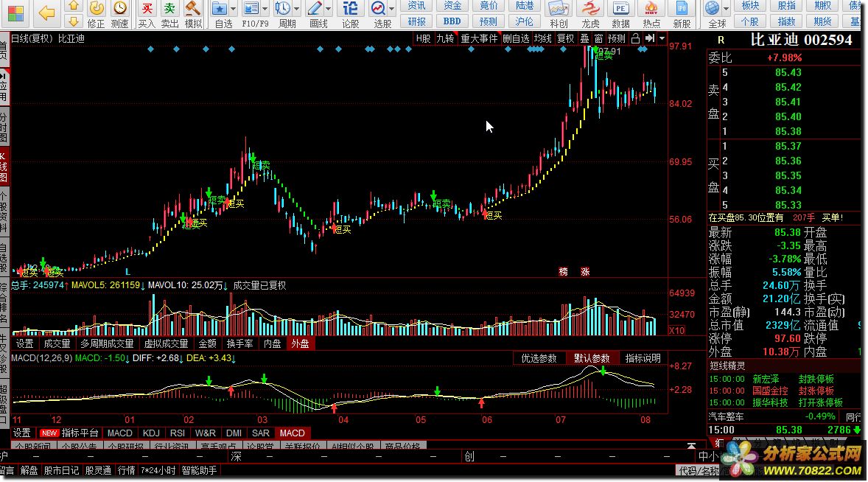Open the 科创 board icon
The height and width of the screenshot is (482, 868).
(559, 8)
